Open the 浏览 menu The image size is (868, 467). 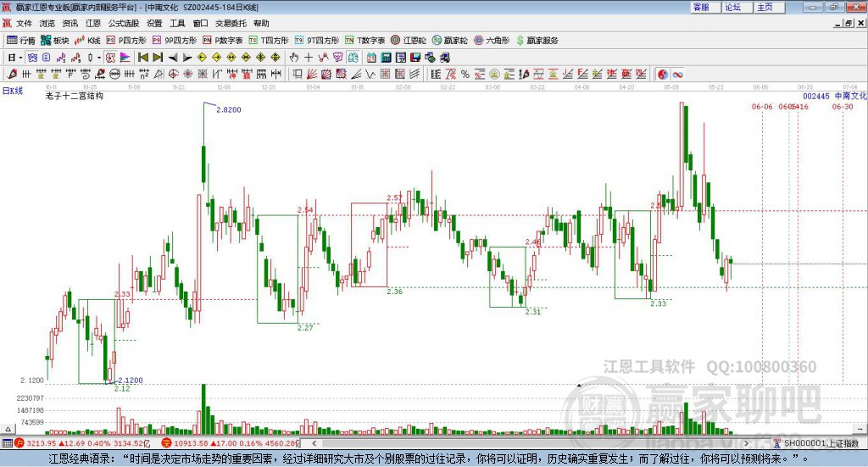pos(47,23)
